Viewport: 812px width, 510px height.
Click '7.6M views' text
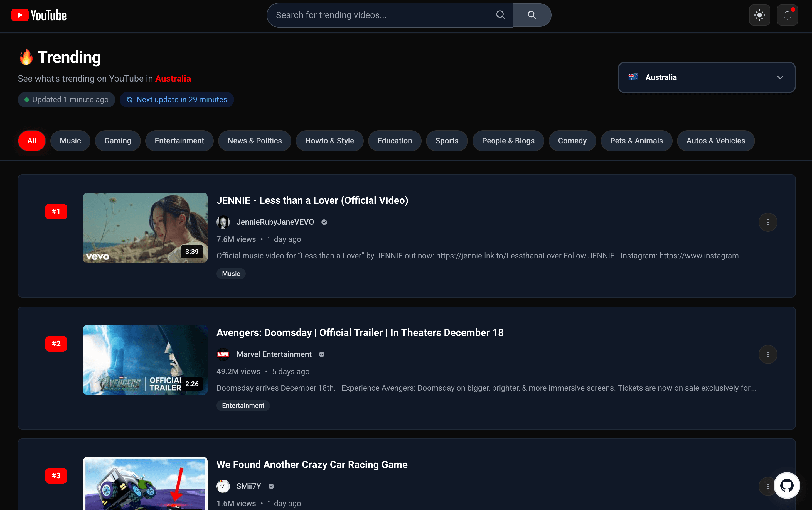(236, 239)
